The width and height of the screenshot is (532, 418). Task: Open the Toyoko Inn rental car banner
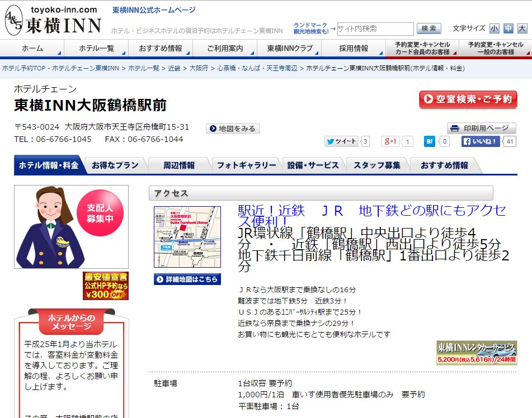pyautogui.click(x=477, y=353)
